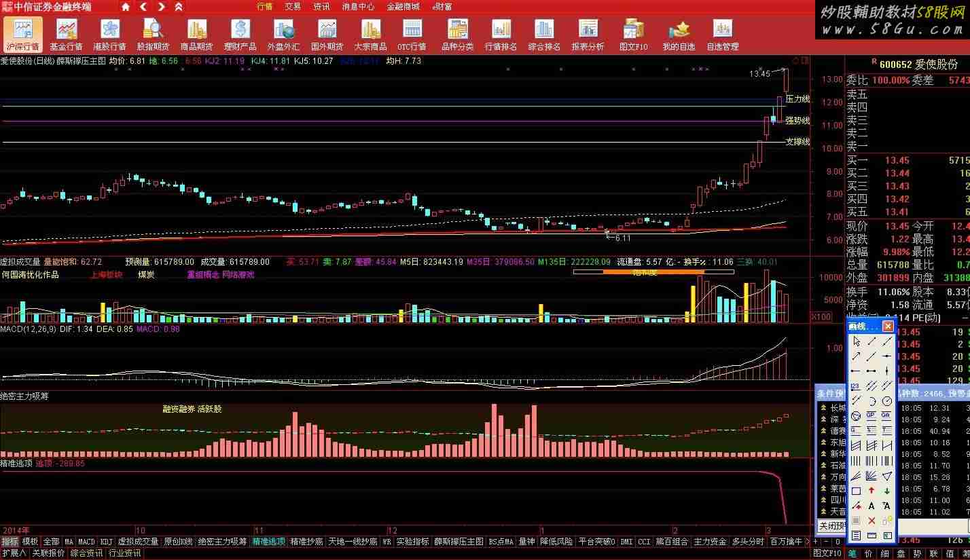Click the 600652 爱使股份 stock title
The height and width of the screenshot is (560, 970).
point(918,64)
